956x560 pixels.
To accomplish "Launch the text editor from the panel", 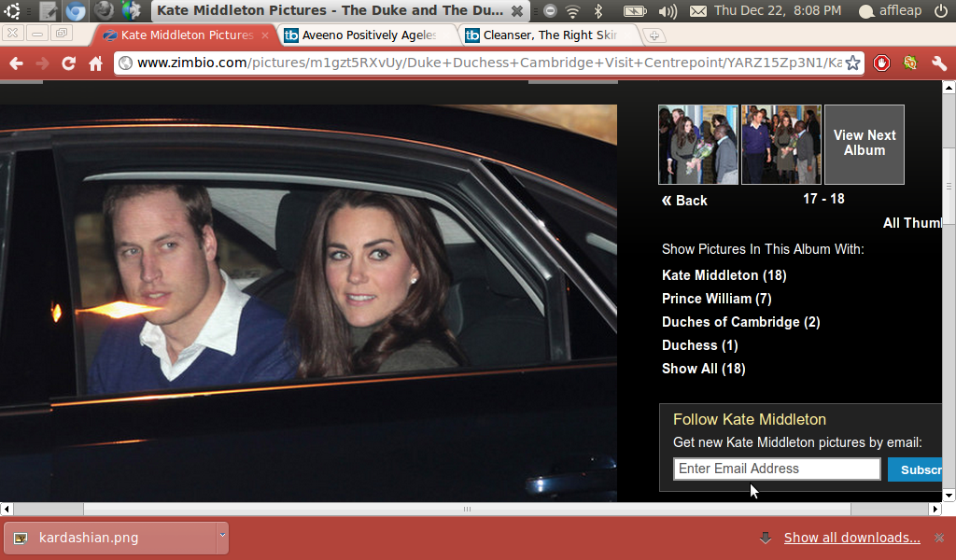I will (x=48, y=10).
